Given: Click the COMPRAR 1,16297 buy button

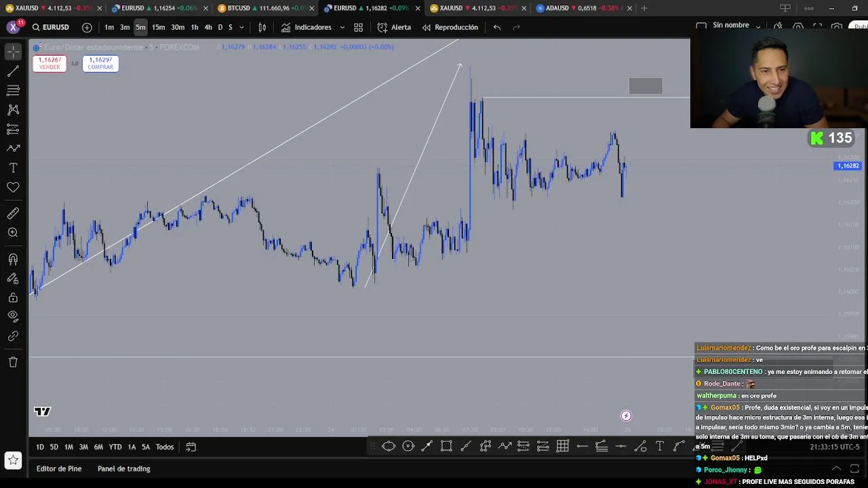Looking at the screenshot, I should [x=100, y=63].
